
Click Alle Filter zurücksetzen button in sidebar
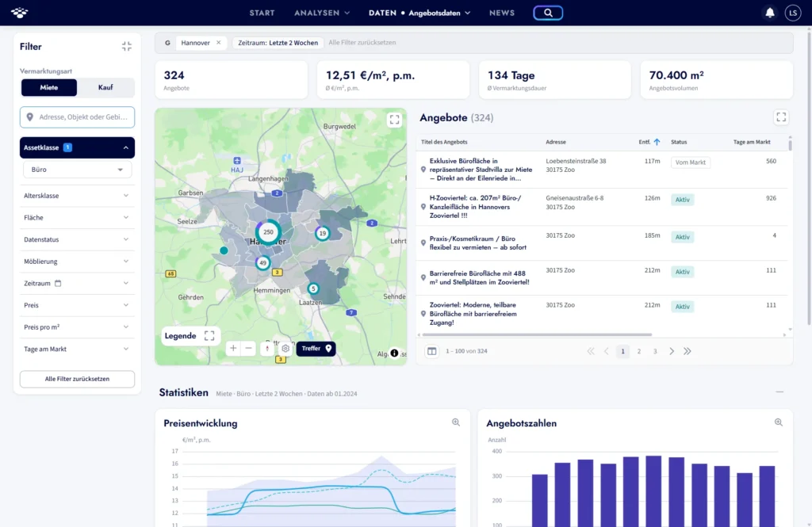(77, 379)
